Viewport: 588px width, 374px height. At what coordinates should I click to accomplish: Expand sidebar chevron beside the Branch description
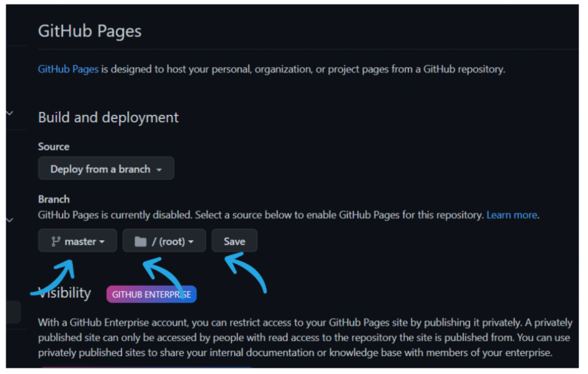(10, 220)
